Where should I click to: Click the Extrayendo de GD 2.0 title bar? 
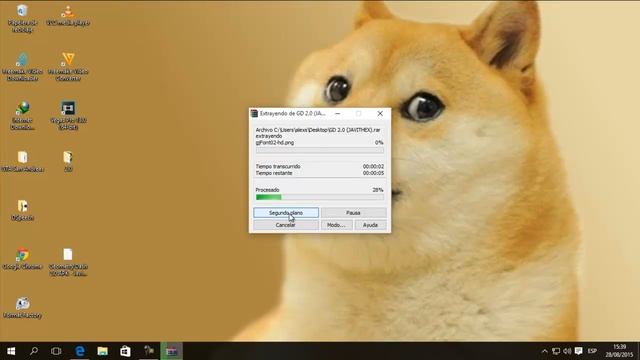point(293,113)
